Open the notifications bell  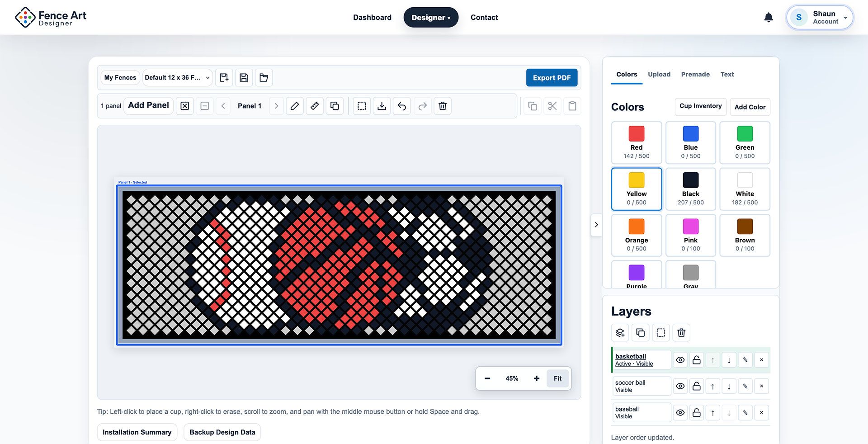[x=769, y=18]
